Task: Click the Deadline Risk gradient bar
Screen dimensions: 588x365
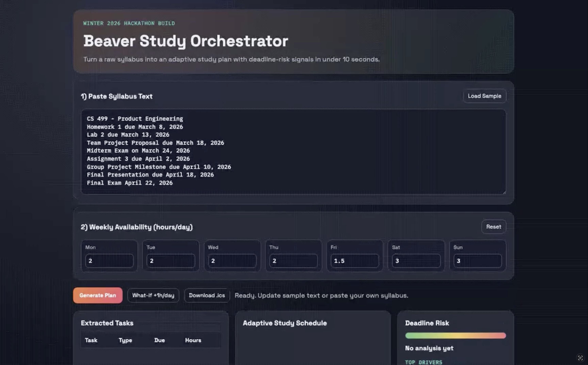Action: pos(455,336)
